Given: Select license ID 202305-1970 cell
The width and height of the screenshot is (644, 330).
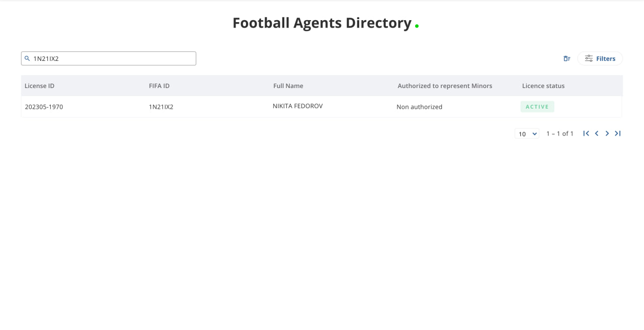Looking at the screenshot, I should [x=44, y=107].
